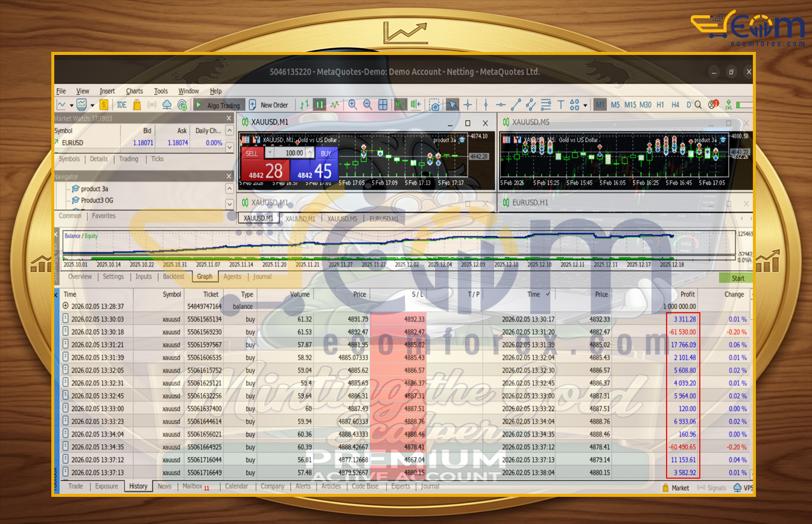
Task: Open the Market shopping bag icon
Action: (137, 104)
